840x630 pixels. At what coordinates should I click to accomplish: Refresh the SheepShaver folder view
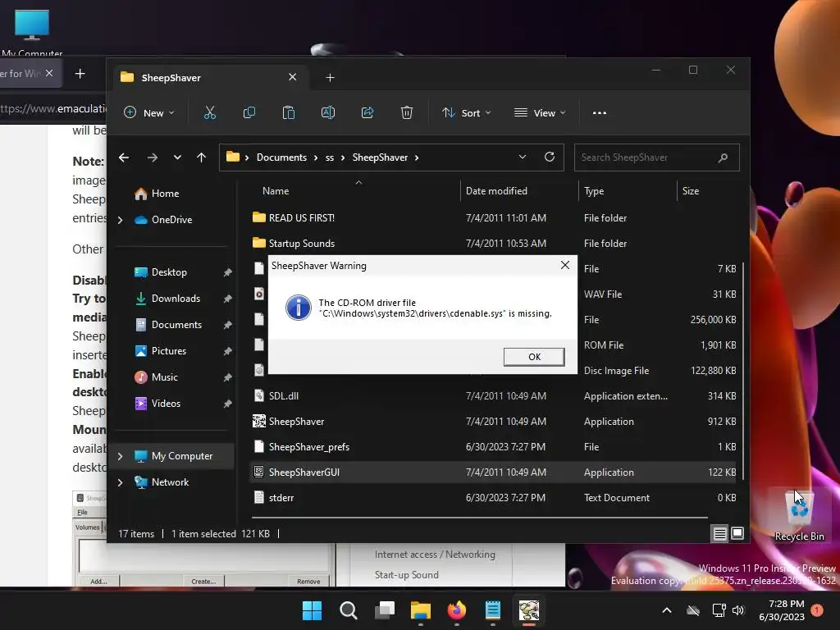pyautogui.click(x=550, y=157)
